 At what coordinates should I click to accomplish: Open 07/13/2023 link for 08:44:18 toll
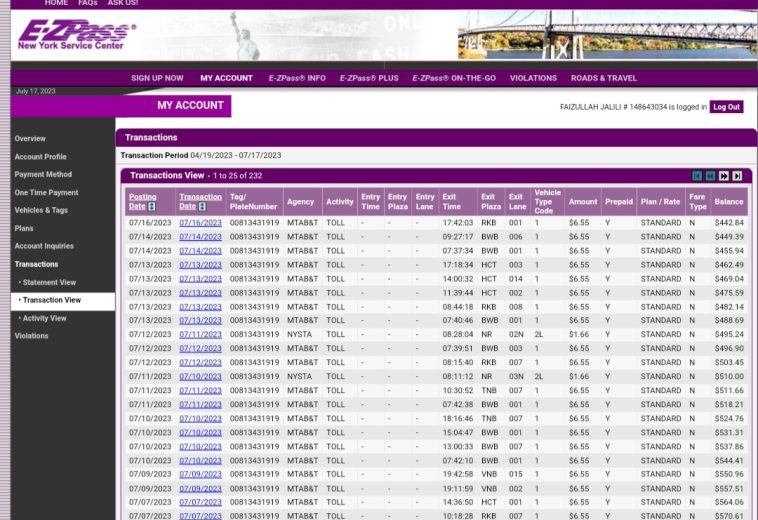200,307
